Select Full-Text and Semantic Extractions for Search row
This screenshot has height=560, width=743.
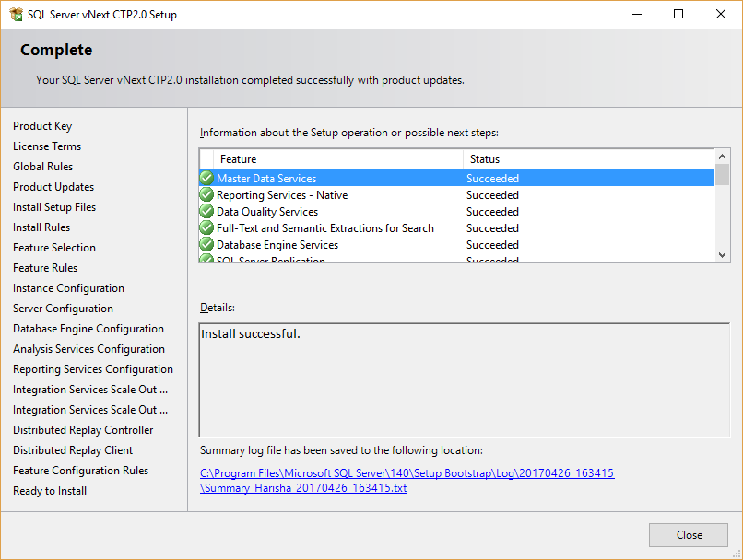457,227
